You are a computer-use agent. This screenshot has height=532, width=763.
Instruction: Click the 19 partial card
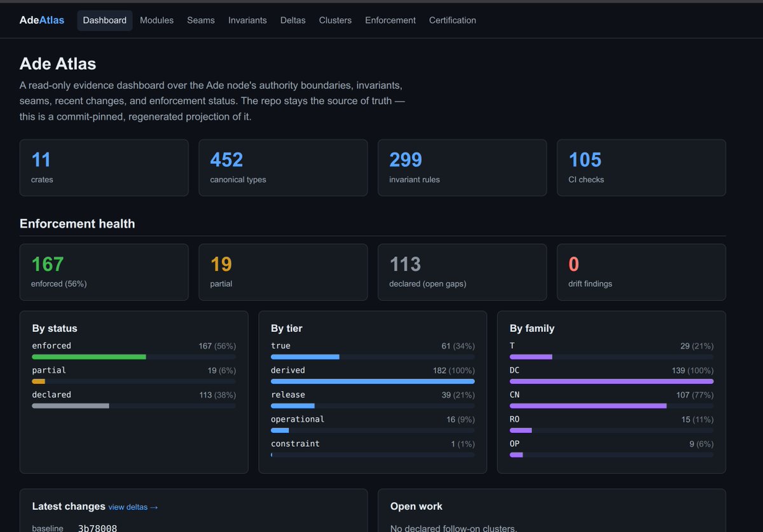click(x=283, y=272)
